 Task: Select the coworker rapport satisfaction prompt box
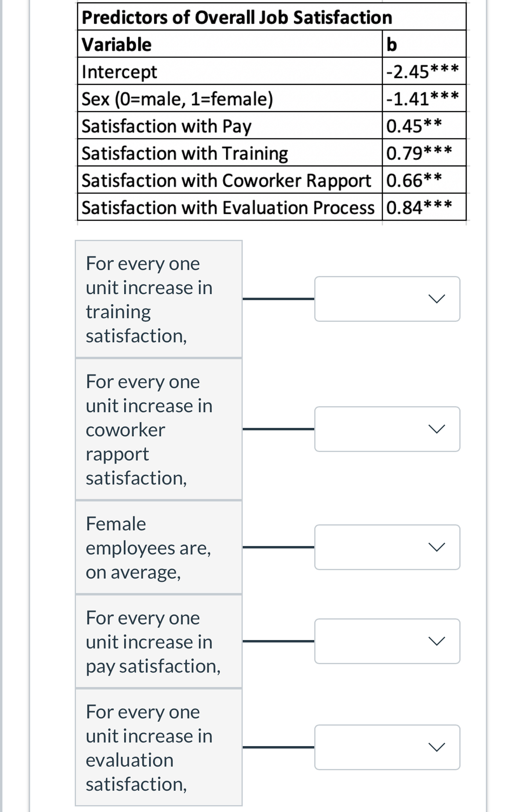pyautogui.click(x=159, y=429)
